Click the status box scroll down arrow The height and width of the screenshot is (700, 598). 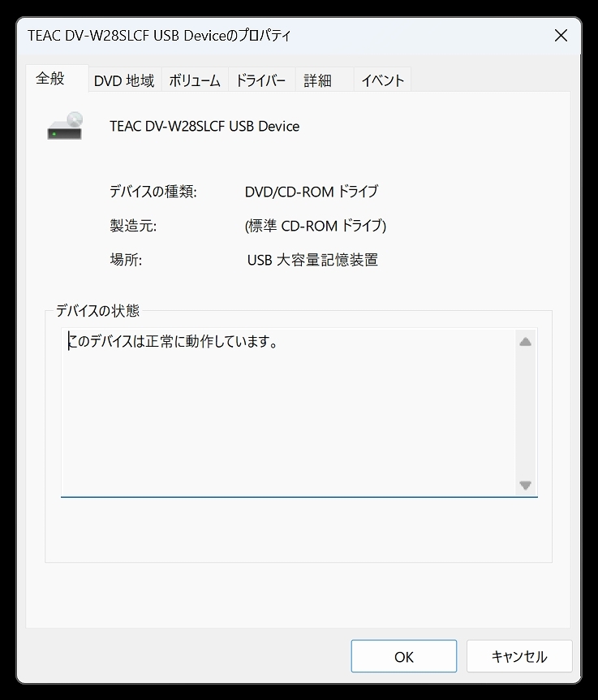pos(525,485)
